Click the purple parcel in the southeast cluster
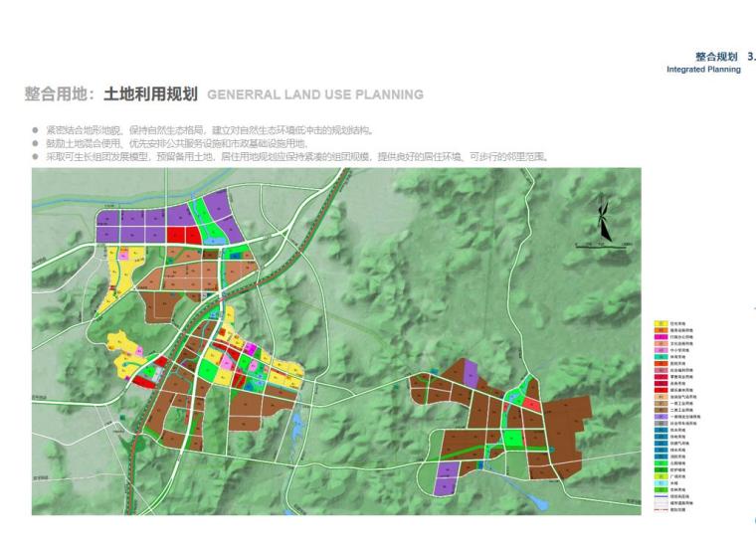 (447, 482)
